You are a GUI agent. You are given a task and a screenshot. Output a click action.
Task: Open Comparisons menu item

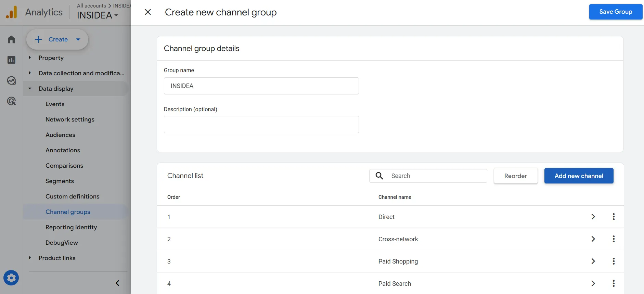64,166
